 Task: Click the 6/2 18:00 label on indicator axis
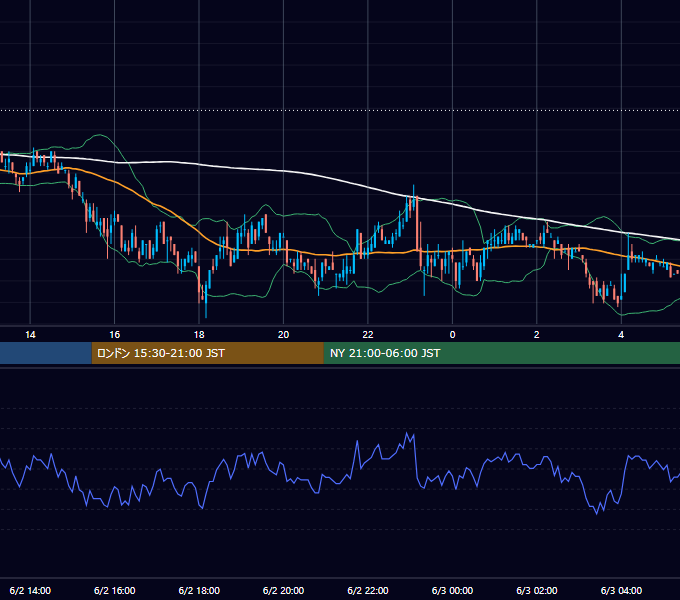199,590
